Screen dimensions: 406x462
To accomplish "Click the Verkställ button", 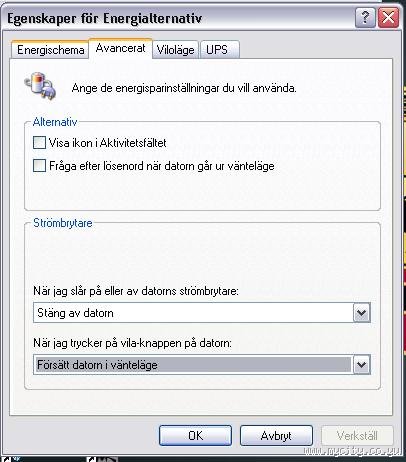I will [357, 435].
